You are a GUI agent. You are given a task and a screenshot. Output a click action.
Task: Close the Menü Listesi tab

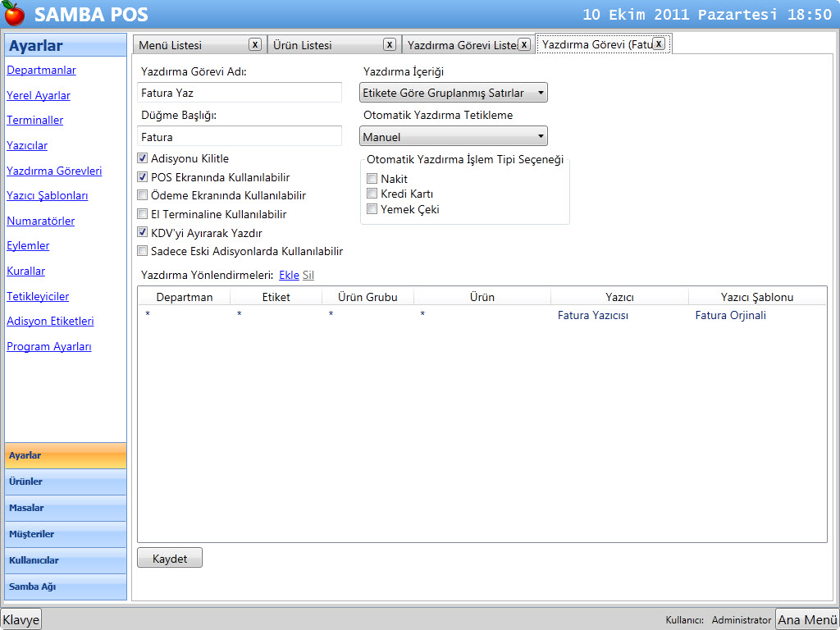point(255,44)
